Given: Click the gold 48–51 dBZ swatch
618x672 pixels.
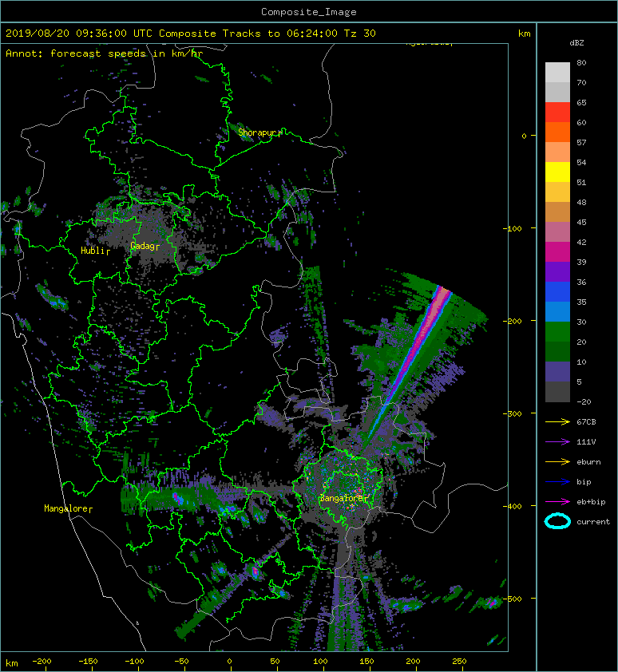Looking at the screenshot, I should click(557, 192).
